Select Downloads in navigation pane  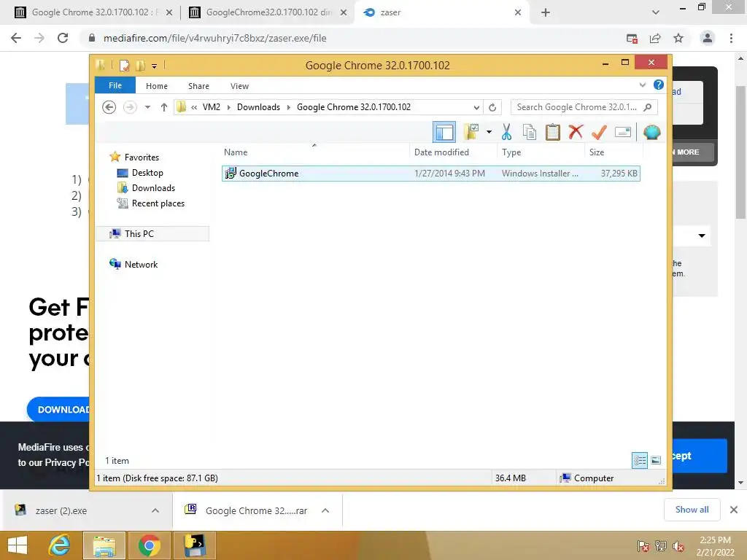click(153, 187)
